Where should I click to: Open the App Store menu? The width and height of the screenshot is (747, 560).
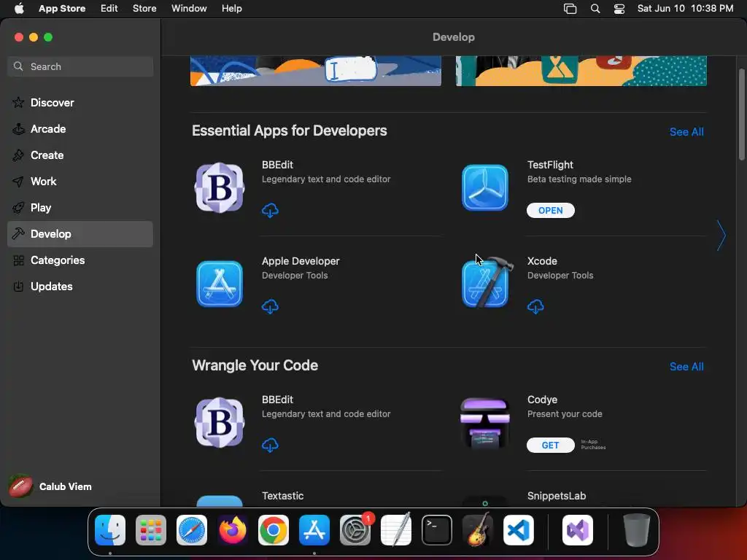[62, 9]
